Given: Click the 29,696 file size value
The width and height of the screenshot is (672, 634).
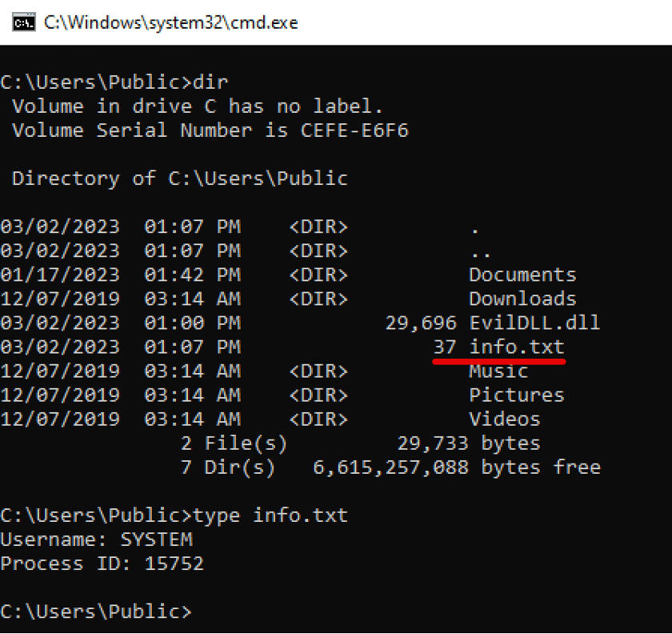Looking at the screenshot, I should [421, 323].
